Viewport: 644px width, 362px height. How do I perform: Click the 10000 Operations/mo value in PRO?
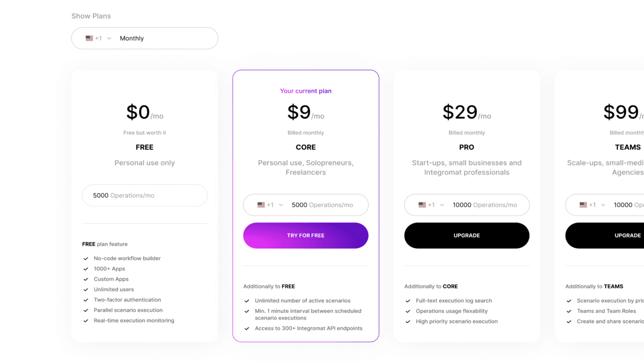click(x=485, y=205)
